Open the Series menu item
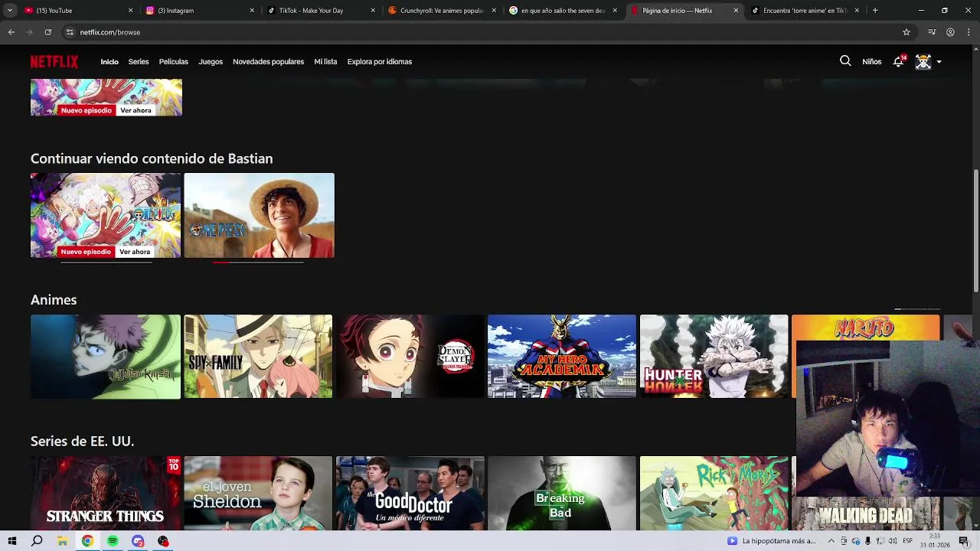Viewport: 980px width, 551px height. [x=139, y=62]
